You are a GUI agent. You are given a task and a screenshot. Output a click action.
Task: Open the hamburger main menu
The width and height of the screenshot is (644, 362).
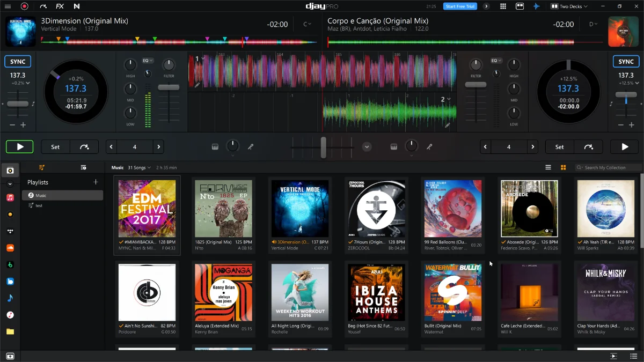pyautogui.click(x=8, y=6)
